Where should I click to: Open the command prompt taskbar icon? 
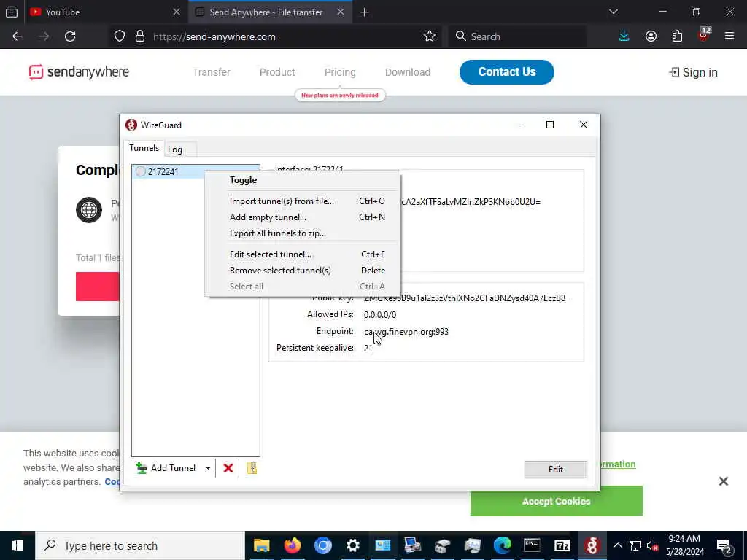click(x=532, y=545)
